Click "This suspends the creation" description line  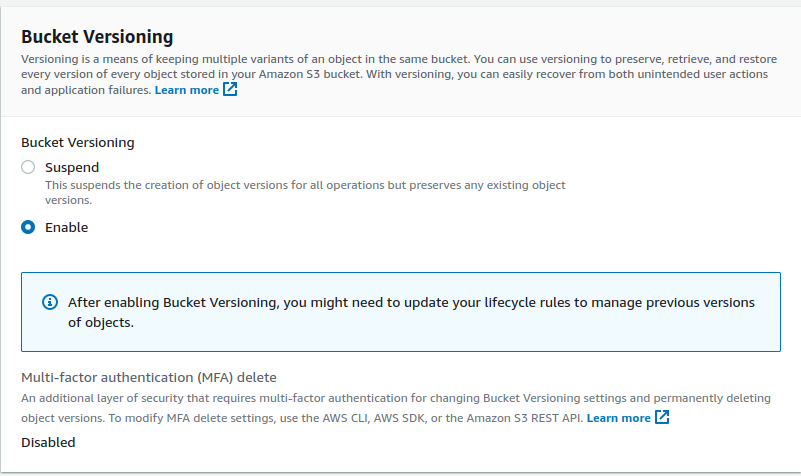(x=305, y=185)
